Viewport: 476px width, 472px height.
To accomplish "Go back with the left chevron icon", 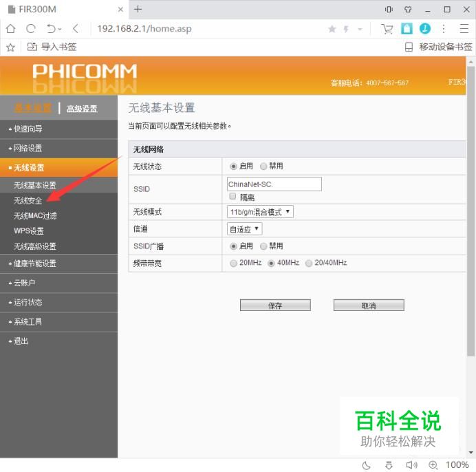I will (76, 28).
